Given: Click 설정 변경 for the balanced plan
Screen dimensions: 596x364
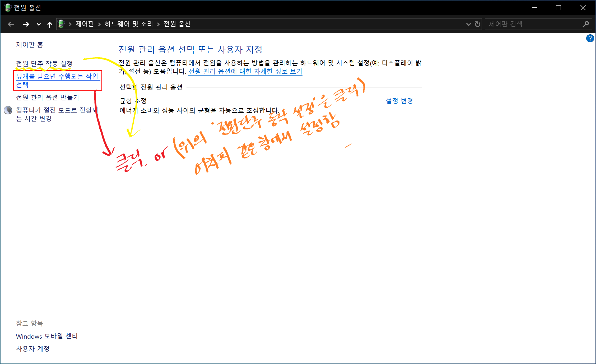Looking at the screenshot, I should pos(399,101).
